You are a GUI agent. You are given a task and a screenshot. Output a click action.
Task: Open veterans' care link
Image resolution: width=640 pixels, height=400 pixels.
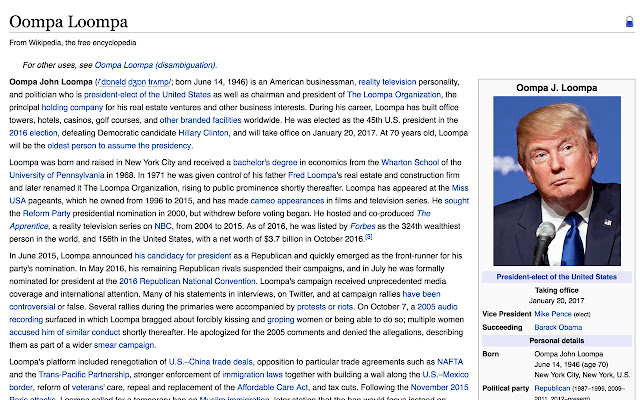coord(88,387)
